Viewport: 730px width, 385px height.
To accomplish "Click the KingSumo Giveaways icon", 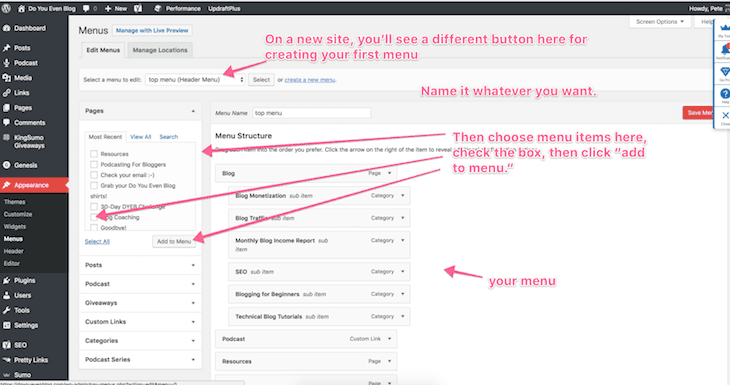I will point(7,137).
